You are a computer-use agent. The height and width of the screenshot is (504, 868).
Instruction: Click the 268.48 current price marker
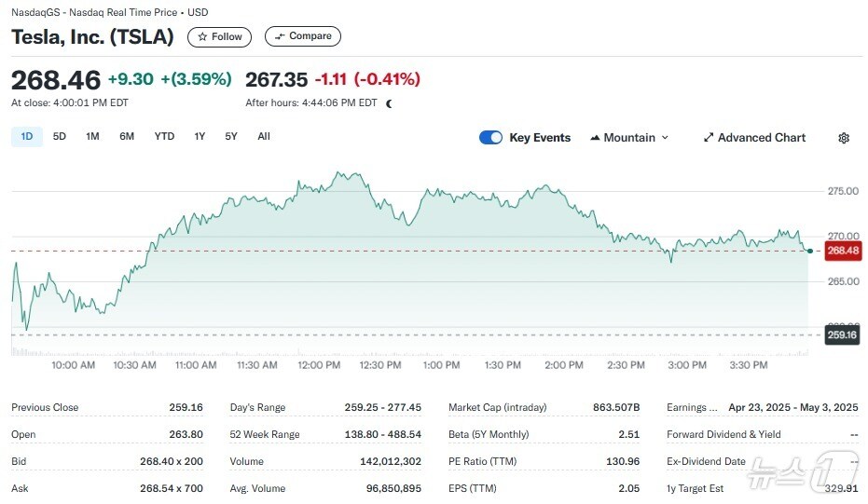pyautogui.click(x=842, y=251)
